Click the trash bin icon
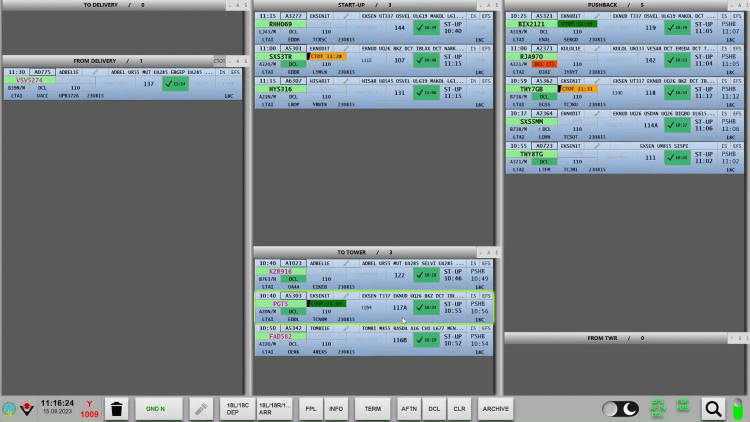Screen dimensions: 750x422 [117, 409]
